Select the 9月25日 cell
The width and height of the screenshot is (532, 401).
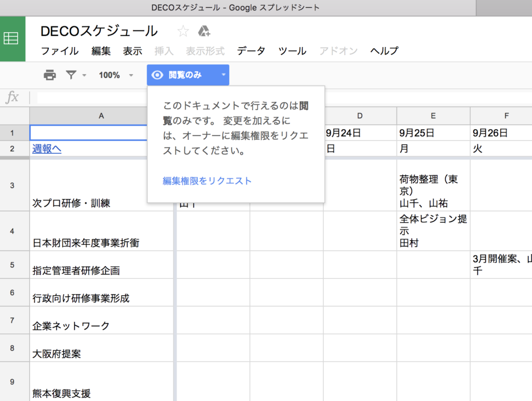coord(433,132)
